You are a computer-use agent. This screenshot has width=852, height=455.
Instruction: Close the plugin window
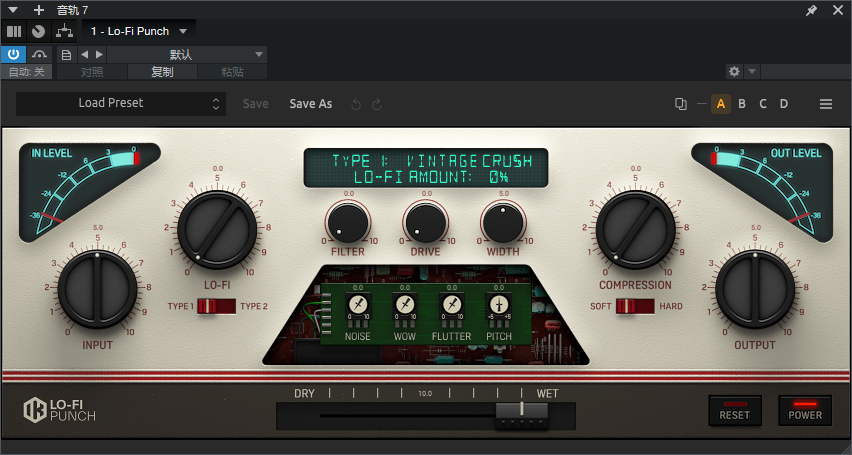838,10
